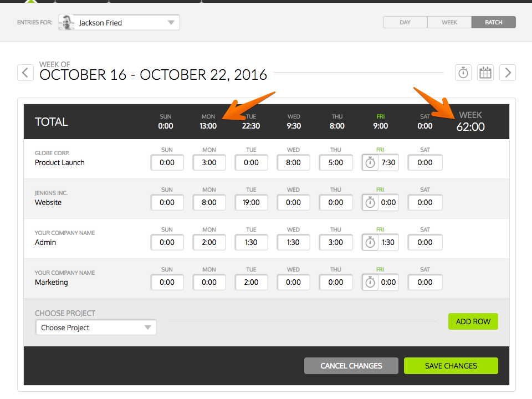Edit Product Launch Monday 3:00 field
The height and width of the screenshot is (399, 532).
pos(209,163)
